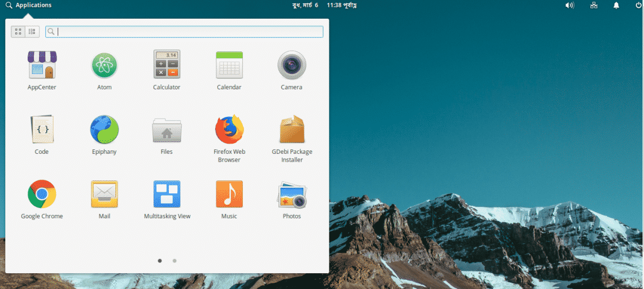Go to the first page dot
Image resolution: width=644 pixels, height=289 pixels.
(x=160, y=260)
